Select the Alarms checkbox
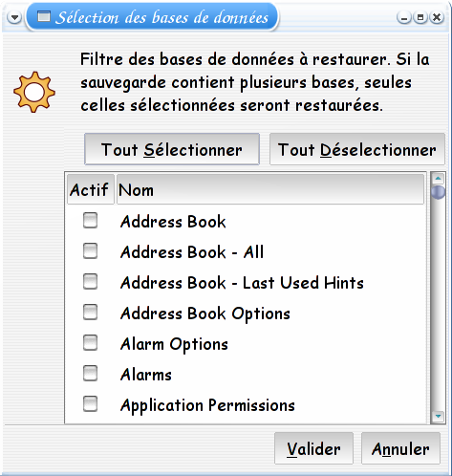Viewport: 452px width, 476px height. point(90,374)
